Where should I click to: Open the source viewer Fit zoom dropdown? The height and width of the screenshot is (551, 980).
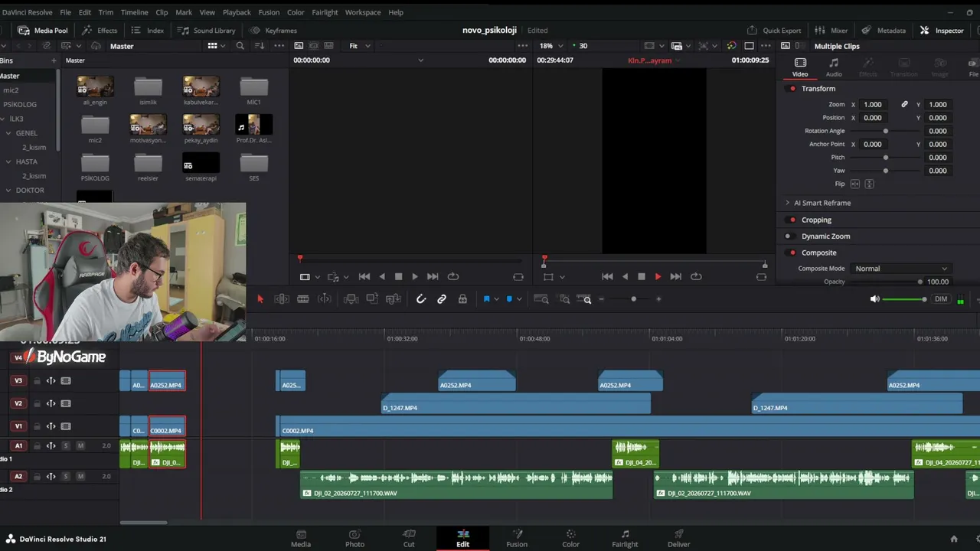pos(358,46)
